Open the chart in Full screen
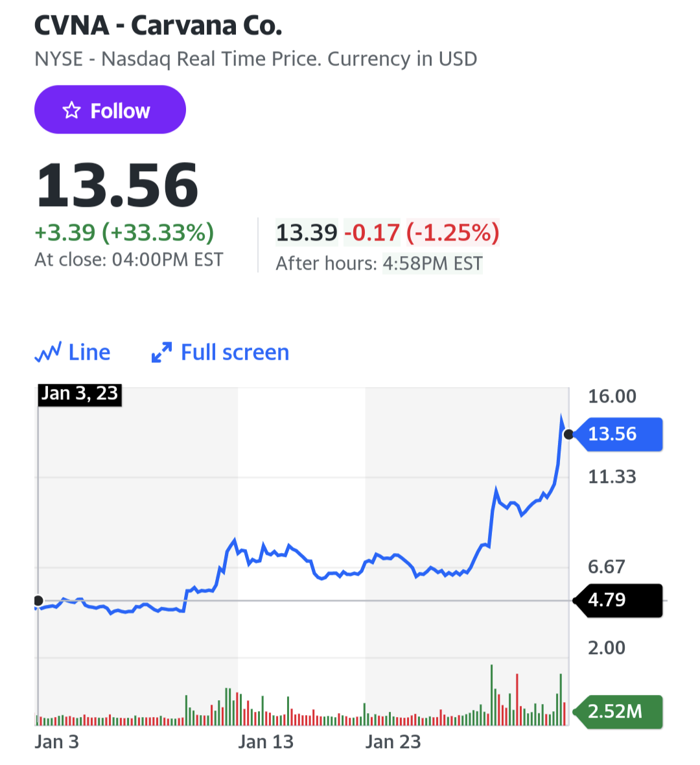Image resolution: width=700 pixels, height=765 pixels. 220,352
